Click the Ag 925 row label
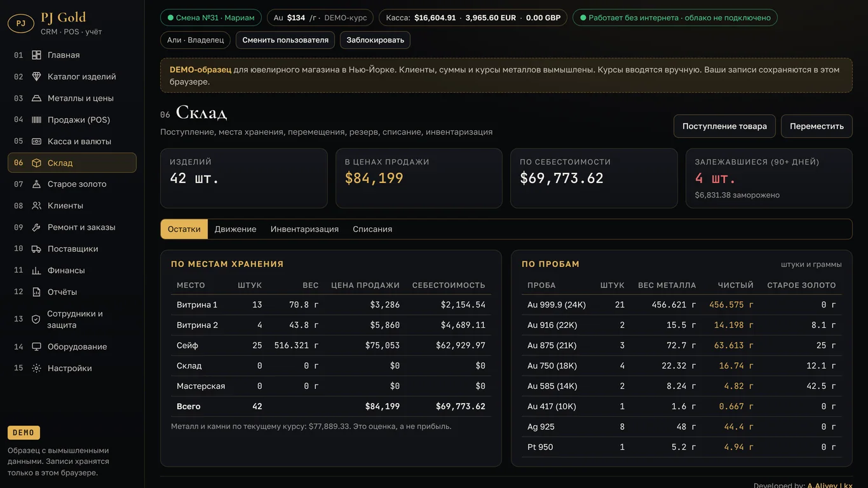 coord(541,427)
